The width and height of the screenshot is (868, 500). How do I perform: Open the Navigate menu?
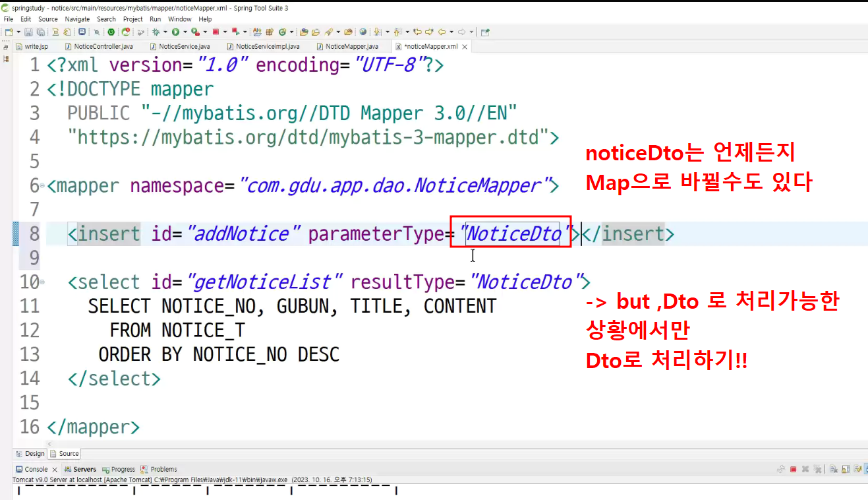[77, 19]
